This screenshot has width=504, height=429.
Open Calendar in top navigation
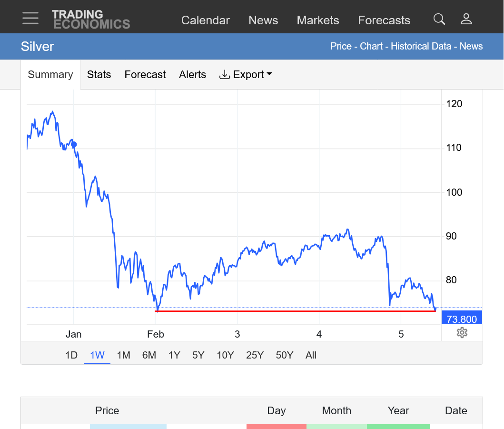click(x=206, y=20)
